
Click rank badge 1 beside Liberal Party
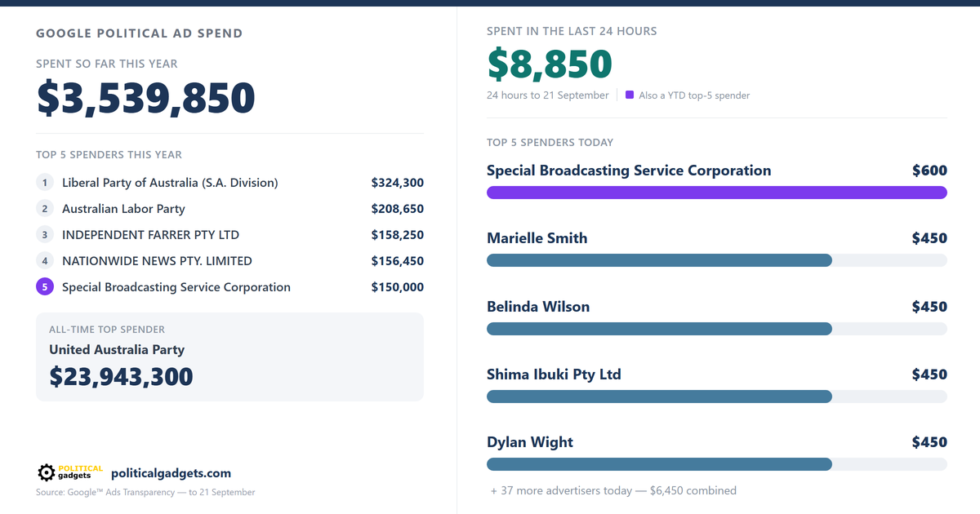click(45, 183)
